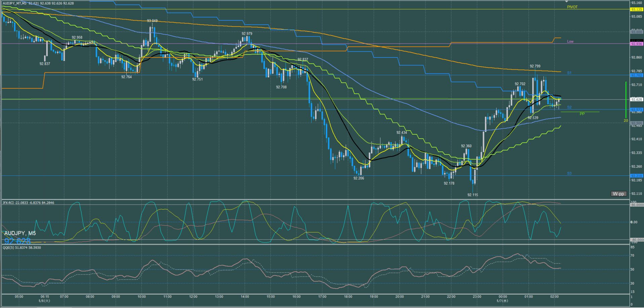Select the 92.958 swing high label

point(77,38)
